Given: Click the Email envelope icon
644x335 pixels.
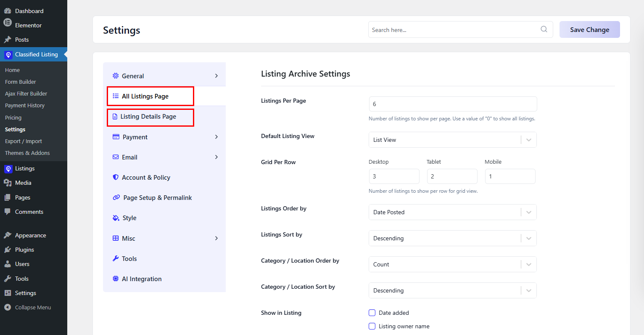Looking at the screenshot, I should coord(116,157).
